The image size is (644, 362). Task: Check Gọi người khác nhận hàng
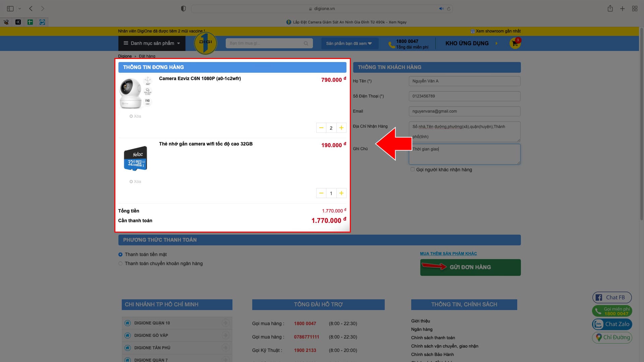(x=413, y=170)
